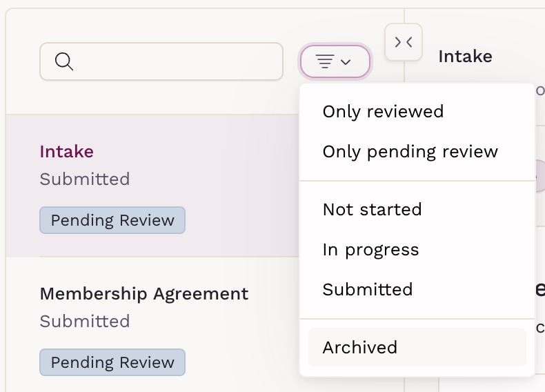Viewport: 545px width, 392px height.
Task: Click the Intake heading in right panel
Action: [465, 57]
